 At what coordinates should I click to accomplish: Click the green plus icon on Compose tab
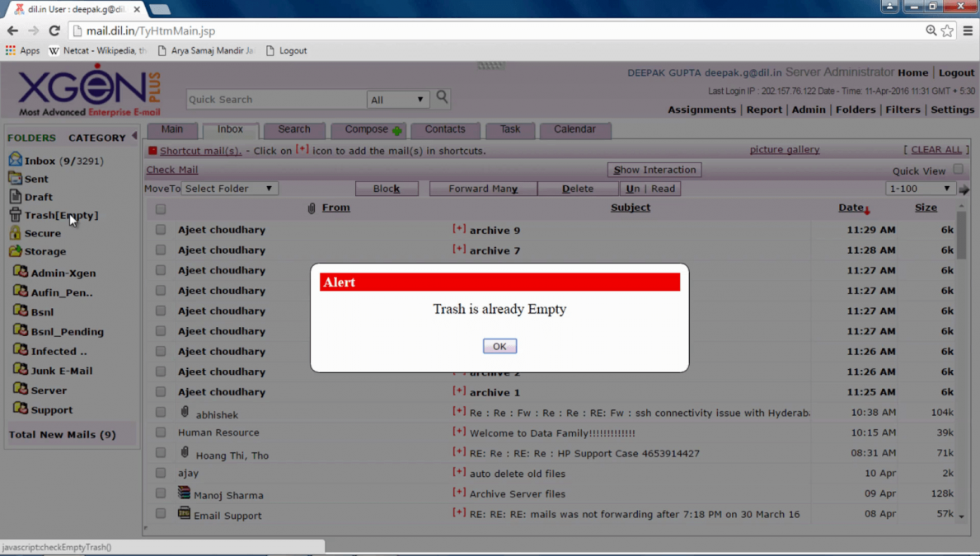396,129
